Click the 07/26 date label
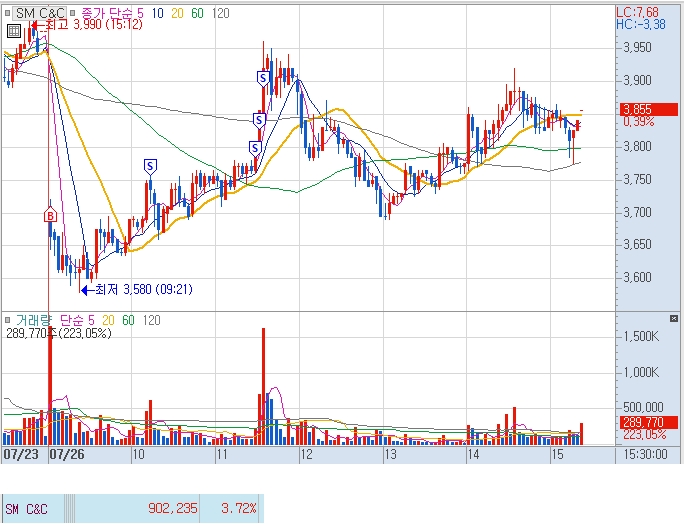This screenshot has width=684, height=524. [x=67, y=454]
